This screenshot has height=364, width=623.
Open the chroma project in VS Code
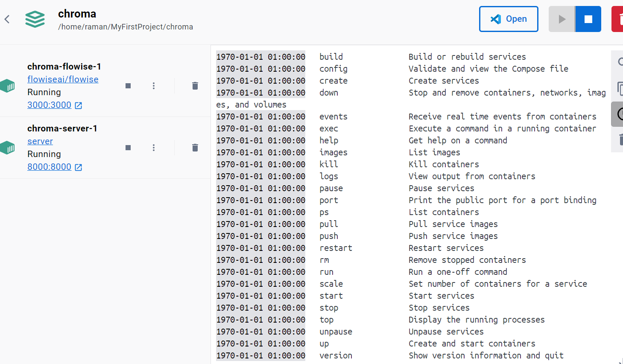(x=509, y=19)
